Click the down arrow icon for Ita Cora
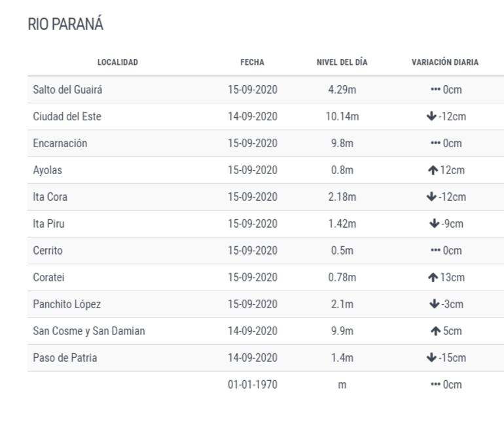Screen dimensions: 504x426 (x=430, y=197)
